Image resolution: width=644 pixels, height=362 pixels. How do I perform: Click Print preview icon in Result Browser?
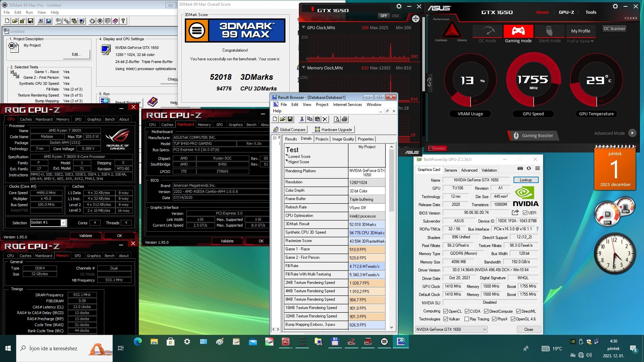(x=336, y=119)
